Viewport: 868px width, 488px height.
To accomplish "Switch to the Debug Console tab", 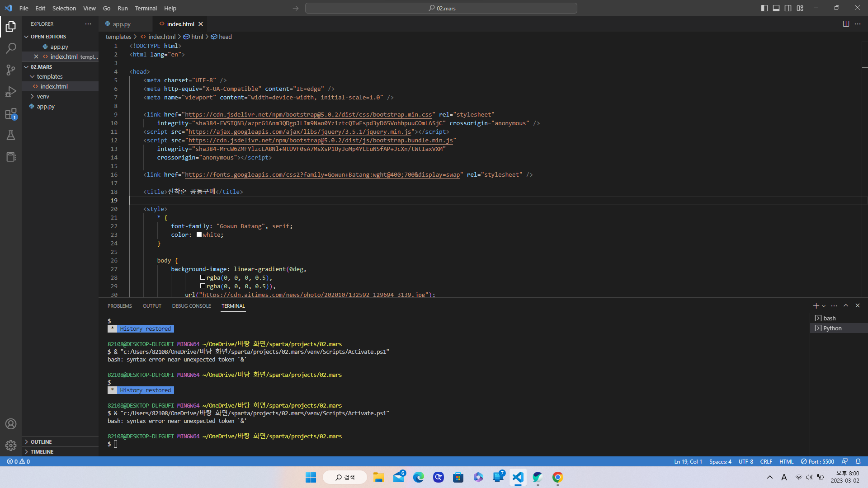I will (x=192, y=306).
